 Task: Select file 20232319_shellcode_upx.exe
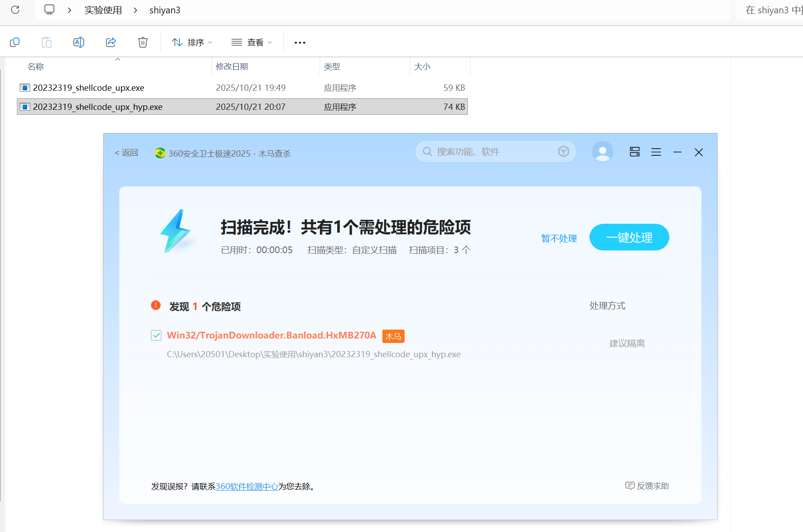242,88
